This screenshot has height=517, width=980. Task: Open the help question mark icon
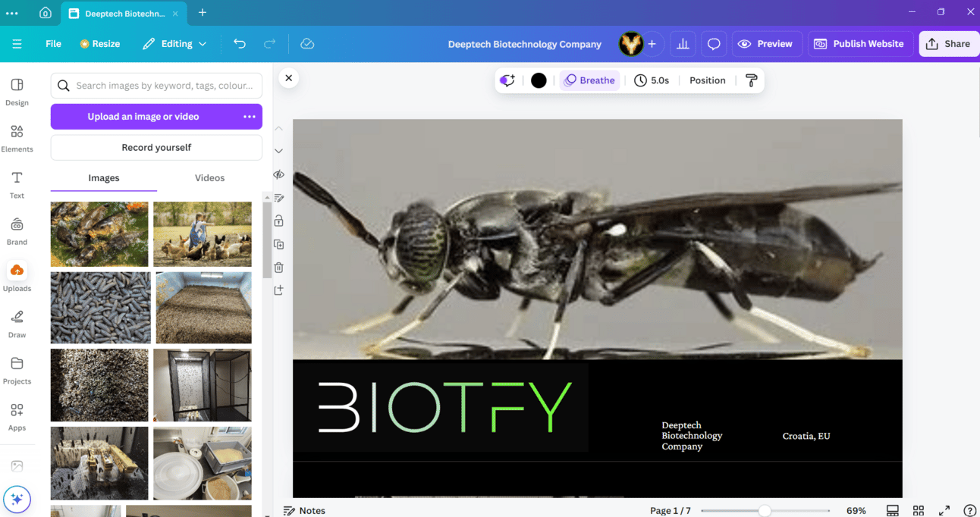pyautogui.click(x=969, y=510)
